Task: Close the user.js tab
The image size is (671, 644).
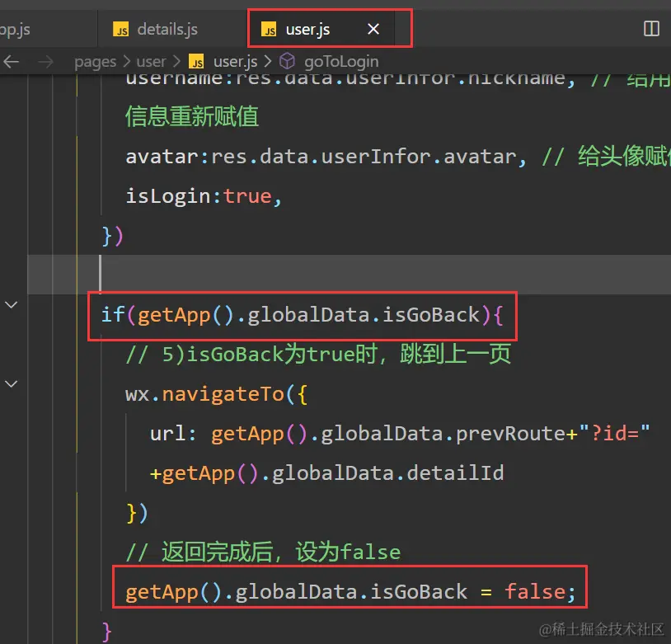Action: click(x=373, y=30)
